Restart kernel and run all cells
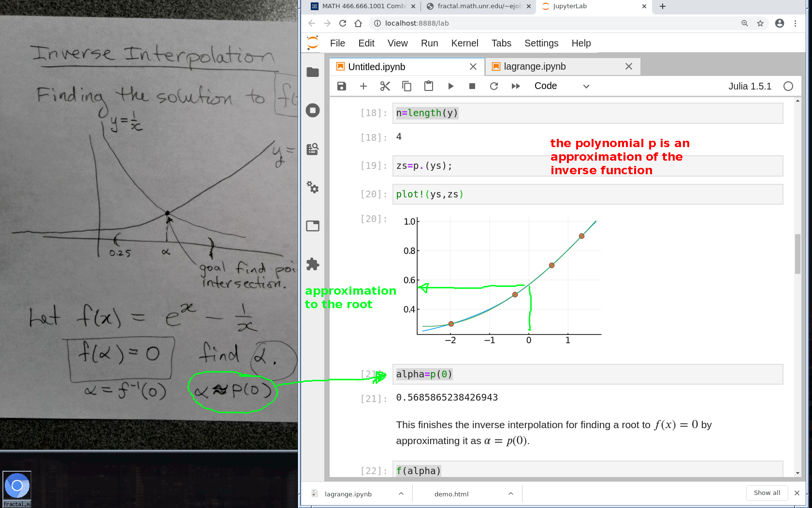 516,86
